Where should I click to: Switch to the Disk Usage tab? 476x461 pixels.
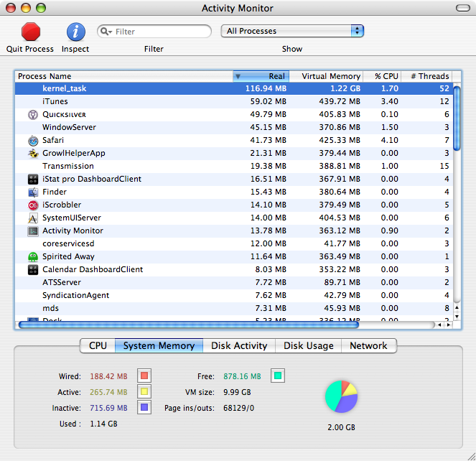click(x=309, y=345)
